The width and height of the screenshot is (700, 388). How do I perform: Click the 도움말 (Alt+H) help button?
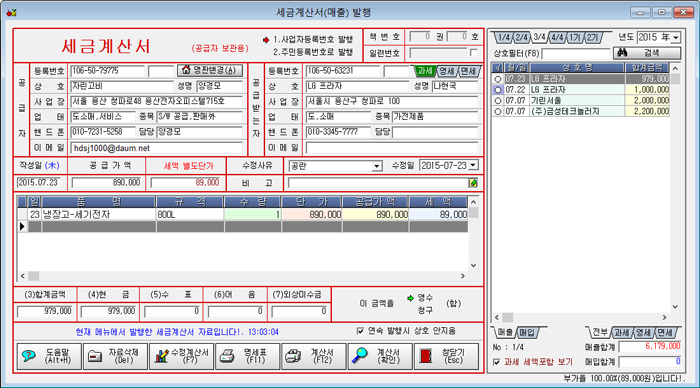(49, 356)
